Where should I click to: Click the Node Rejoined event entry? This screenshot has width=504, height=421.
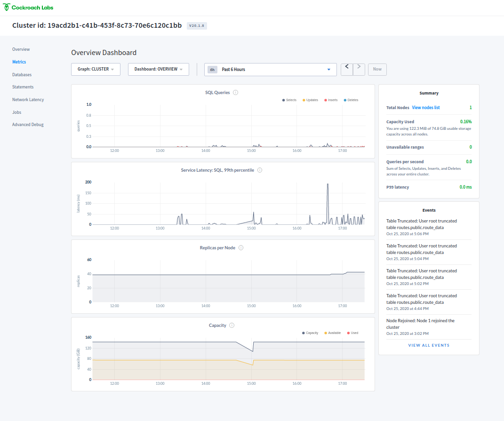click(429, 327)
